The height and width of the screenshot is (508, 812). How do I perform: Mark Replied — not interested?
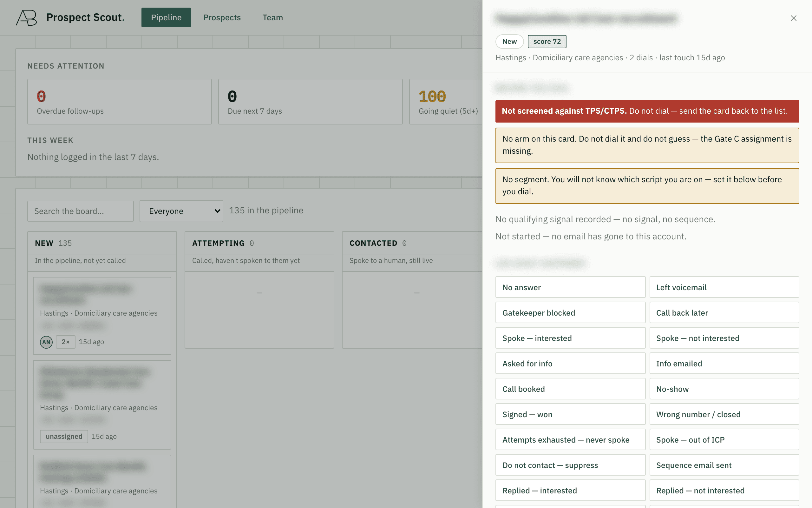(x=724, y=491)
